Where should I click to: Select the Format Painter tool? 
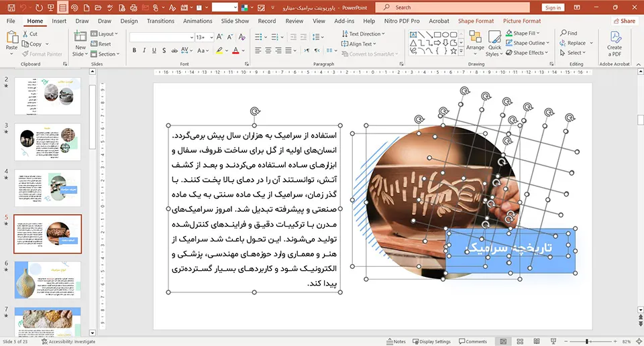pyautogui.click(x=42, y=54)
